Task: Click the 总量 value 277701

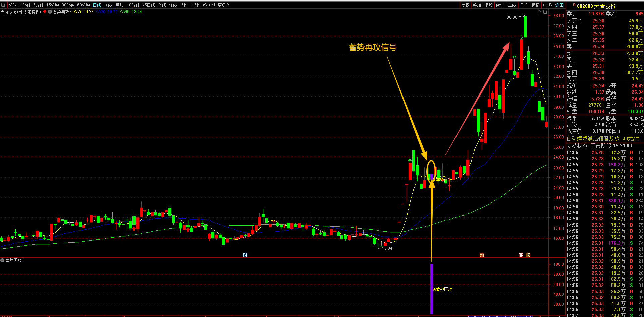Action: point(596,105)
